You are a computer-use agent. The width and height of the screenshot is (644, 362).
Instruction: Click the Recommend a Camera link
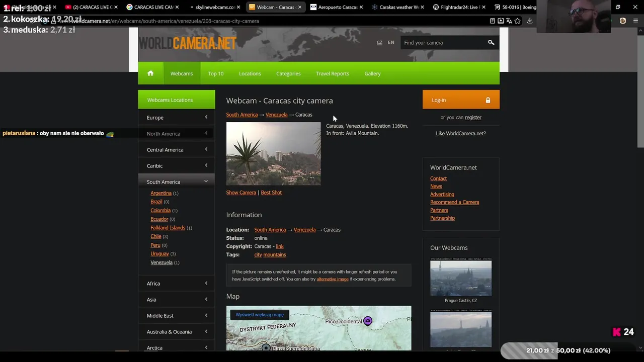[x=454, y=202]
